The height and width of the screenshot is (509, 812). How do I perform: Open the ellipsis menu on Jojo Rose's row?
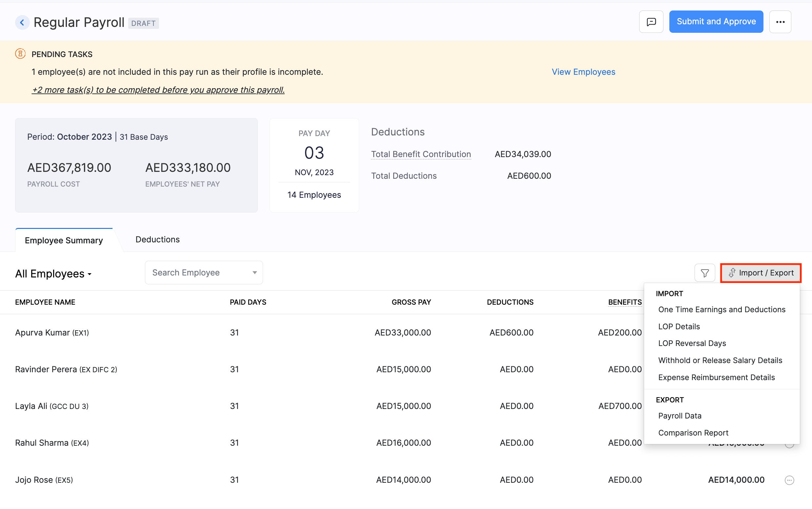click(x=789, y=480)
